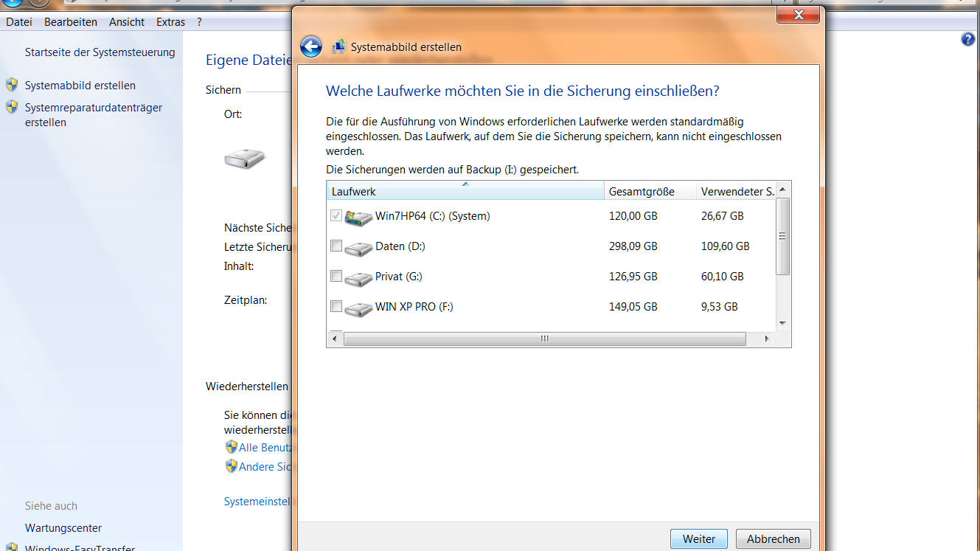Click the Alle Benutz restore link

pos(265,448)
